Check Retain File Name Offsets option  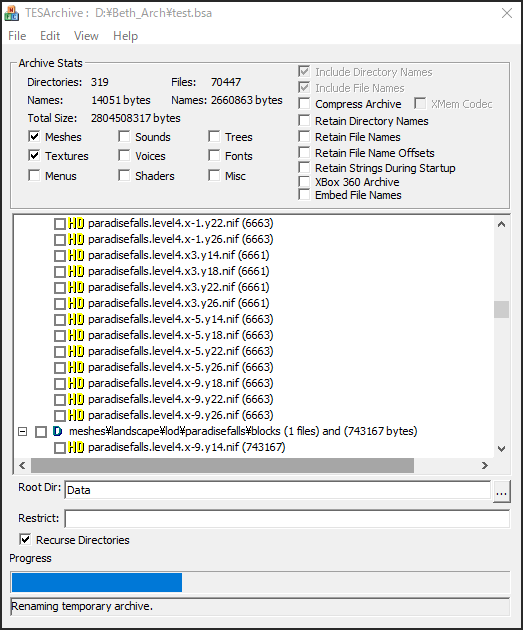(304, 153)
